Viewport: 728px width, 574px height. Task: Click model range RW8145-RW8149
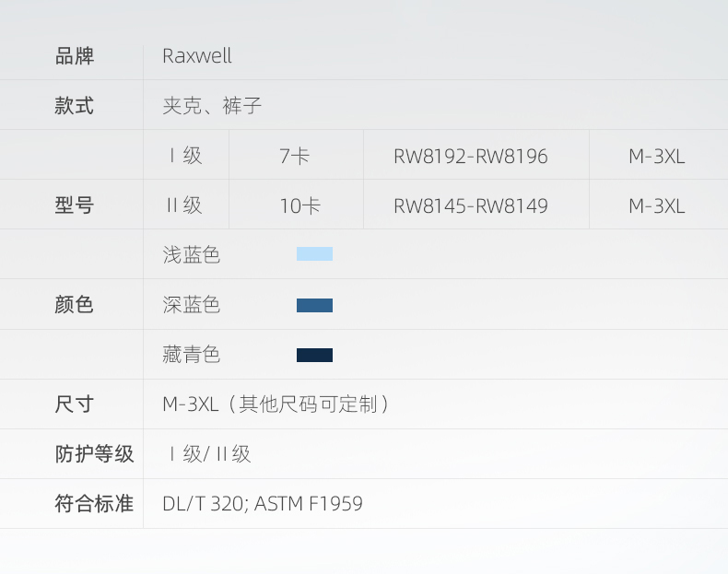coord(470,206)
